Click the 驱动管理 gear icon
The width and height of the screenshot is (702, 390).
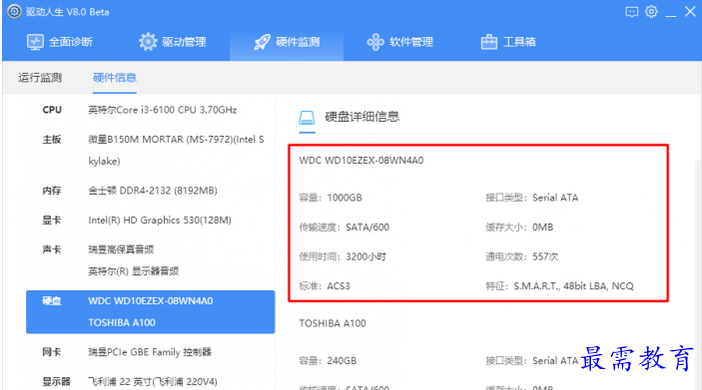click(148, 42)
